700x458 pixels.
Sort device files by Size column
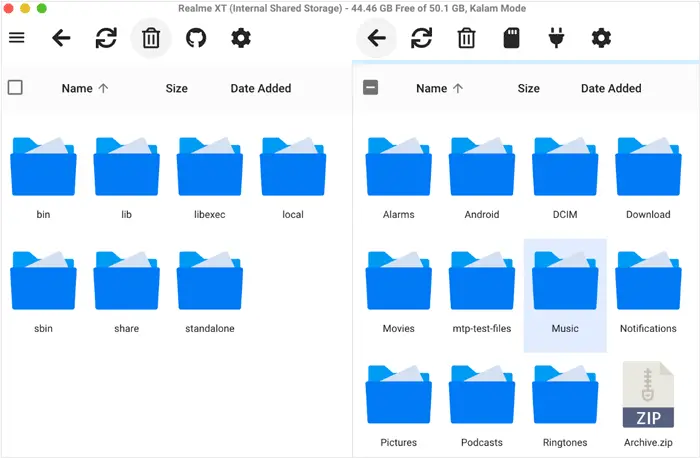[529, 88]
